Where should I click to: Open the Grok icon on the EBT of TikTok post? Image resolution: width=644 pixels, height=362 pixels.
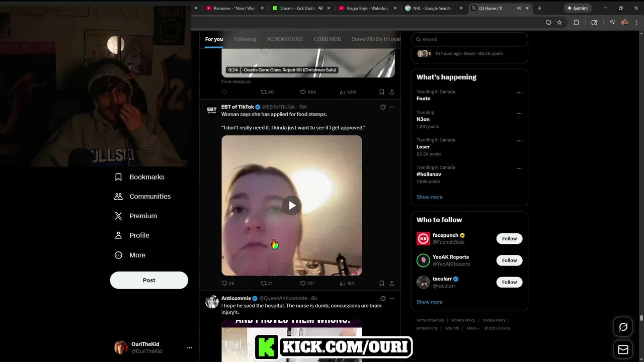point(383,107)
